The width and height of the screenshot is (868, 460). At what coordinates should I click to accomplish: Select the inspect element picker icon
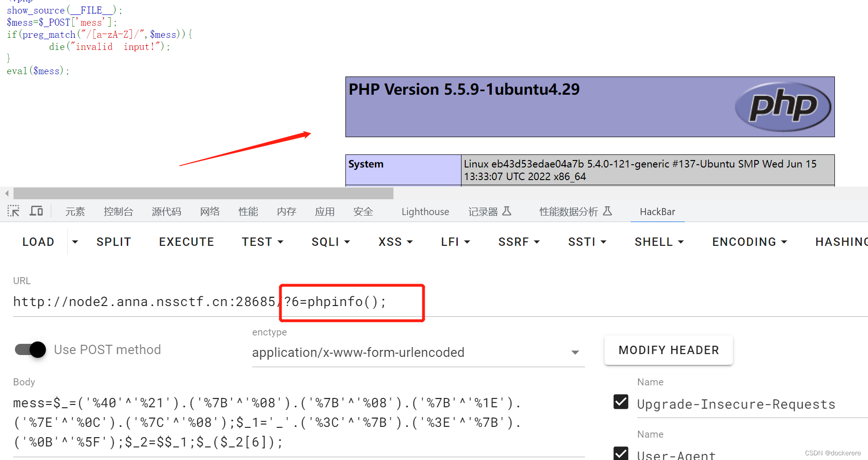click(x=14, y=211)
